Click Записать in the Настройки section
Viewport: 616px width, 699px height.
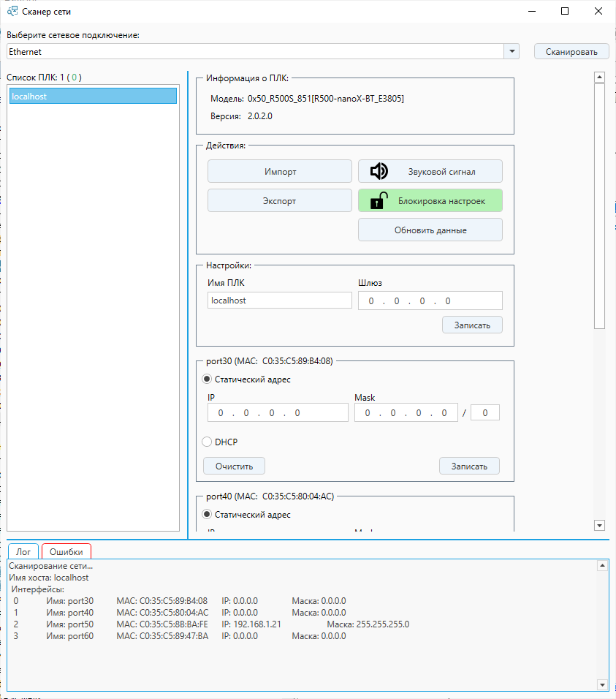(x=471, y=325)
